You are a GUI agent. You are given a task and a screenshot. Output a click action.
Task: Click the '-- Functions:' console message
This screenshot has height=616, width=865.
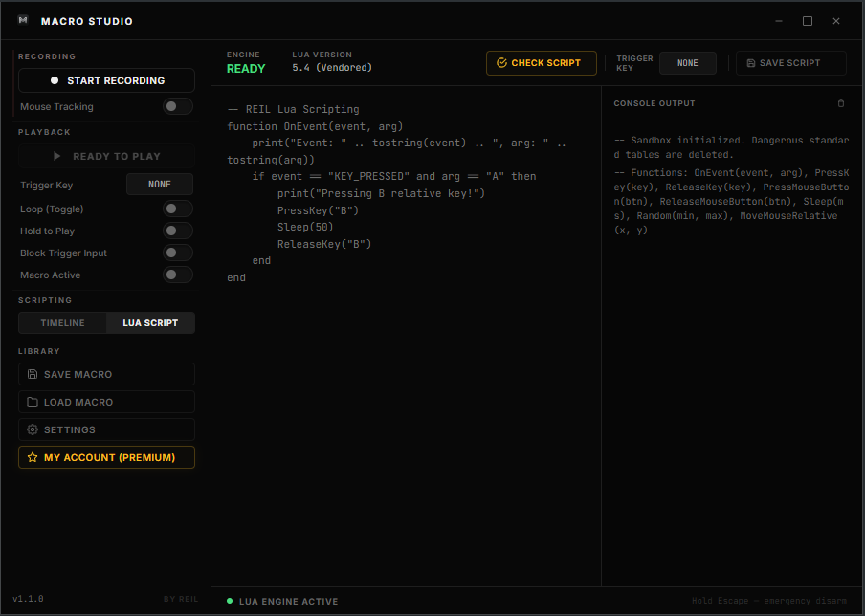[731, 201]
